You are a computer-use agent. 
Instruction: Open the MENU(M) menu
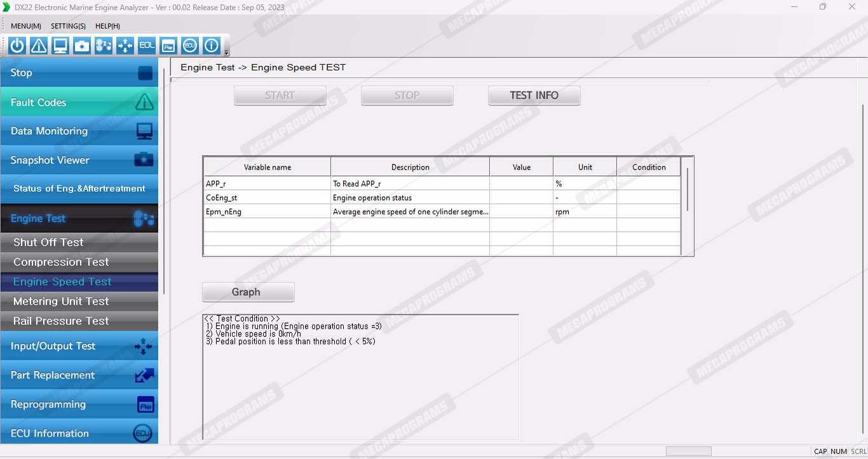click(x=26, y=26)
